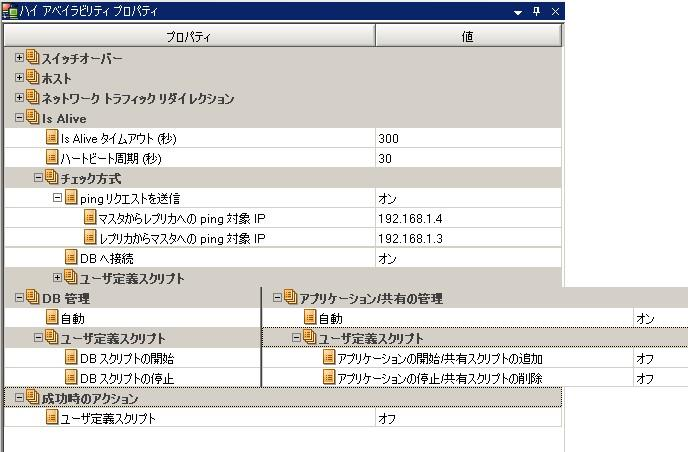
Task: Toggle DB へ接続 value オン
Action: click(x=468, y=258)
